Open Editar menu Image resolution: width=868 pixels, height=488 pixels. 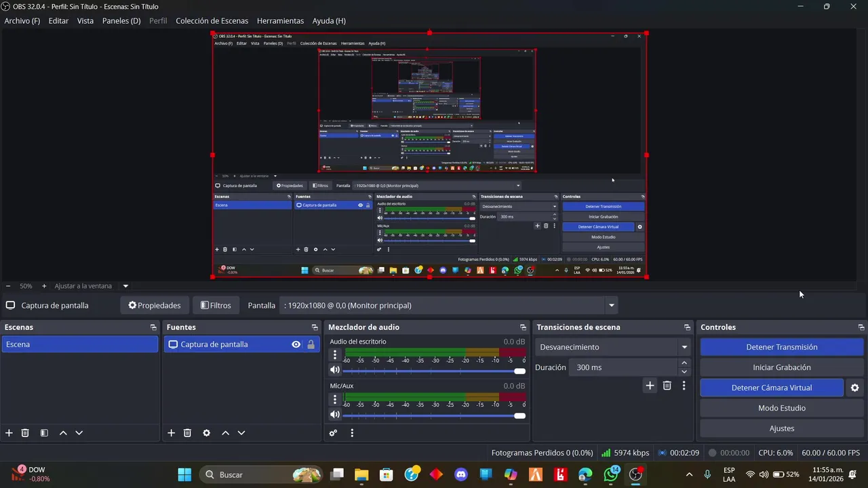point(58,21)
